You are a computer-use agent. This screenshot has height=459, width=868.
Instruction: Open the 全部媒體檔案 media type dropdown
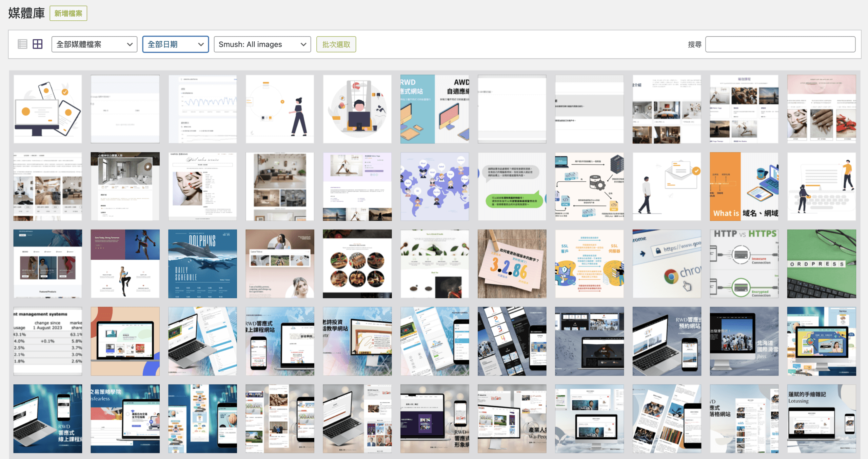tap(94, 44)
